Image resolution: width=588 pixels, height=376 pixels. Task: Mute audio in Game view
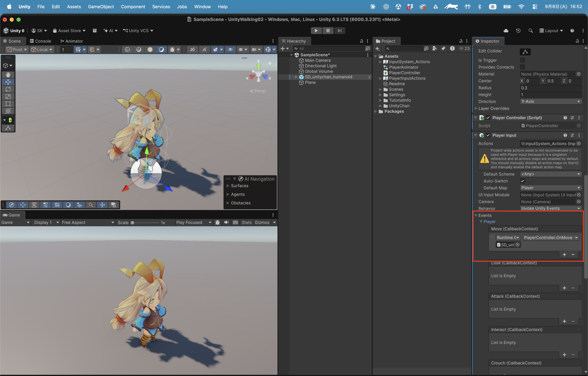[x=226, y=222]
